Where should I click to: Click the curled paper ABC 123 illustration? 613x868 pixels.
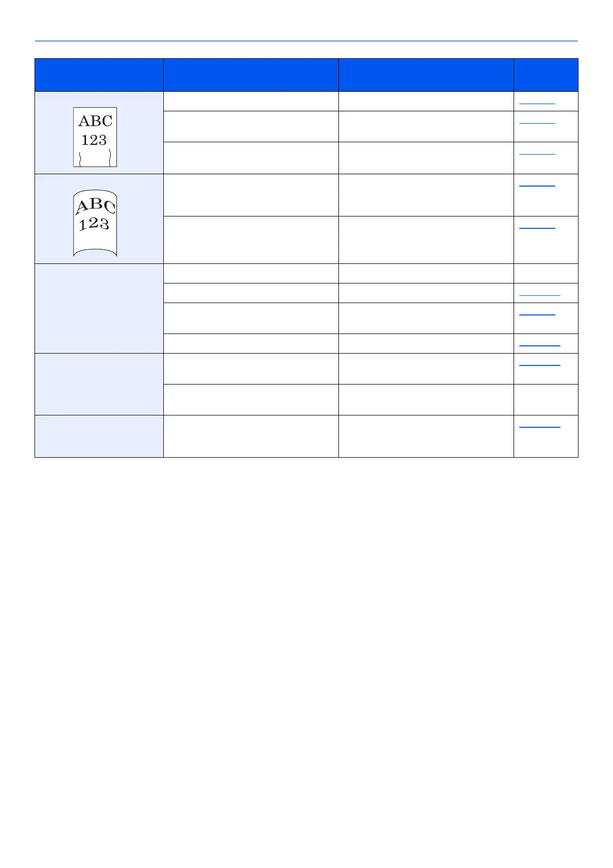(95, 223)
